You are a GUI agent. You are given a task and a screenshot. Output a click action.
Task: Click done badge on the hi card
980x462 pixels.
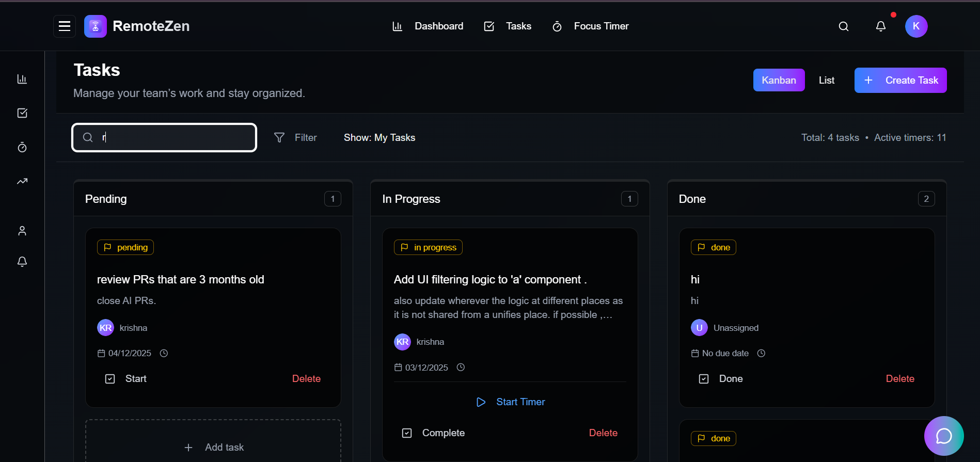[x=714, y=247]
